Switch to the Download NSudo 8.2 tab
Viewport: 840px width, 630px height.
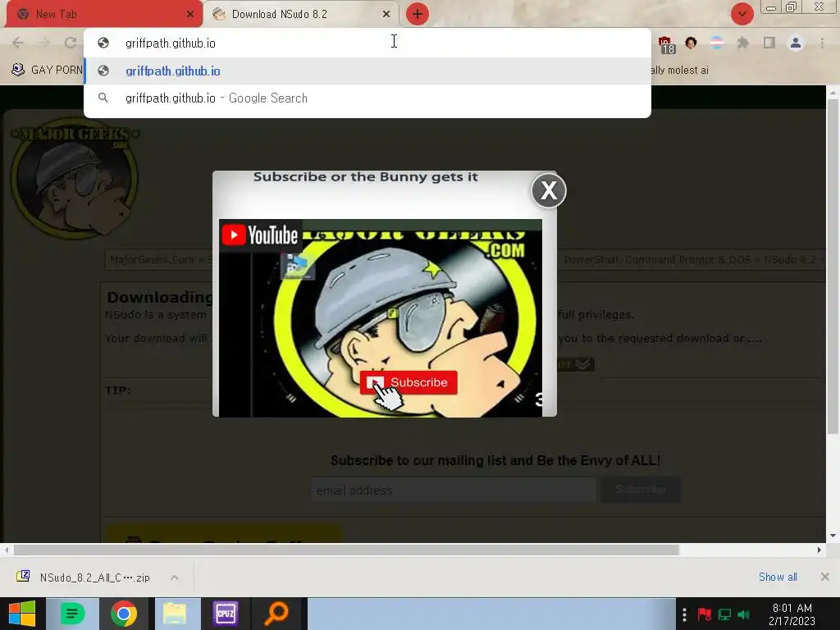(x=302, y=14)
